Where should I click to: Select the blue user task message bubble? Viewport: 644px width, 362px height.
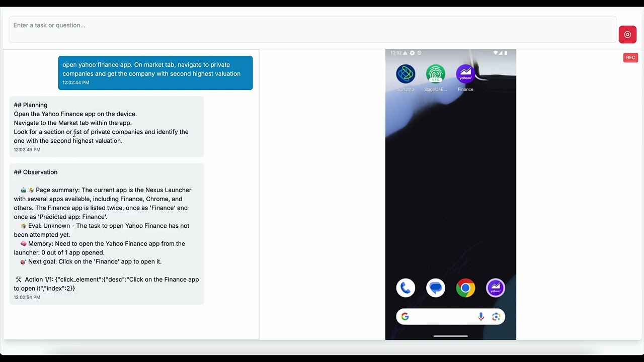click(x=155, y=73)
